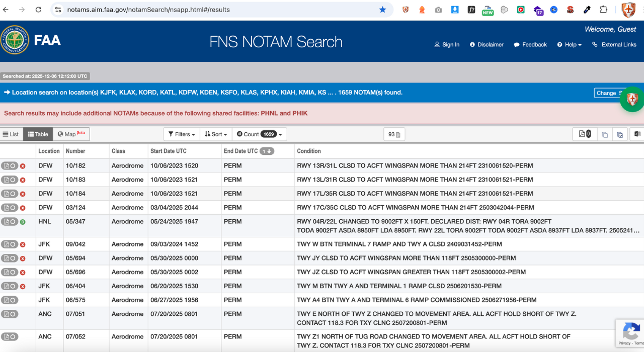Open the Filters dropdown
The height and width of the screenshot is (352, 644).
click(x=181, y=134)
